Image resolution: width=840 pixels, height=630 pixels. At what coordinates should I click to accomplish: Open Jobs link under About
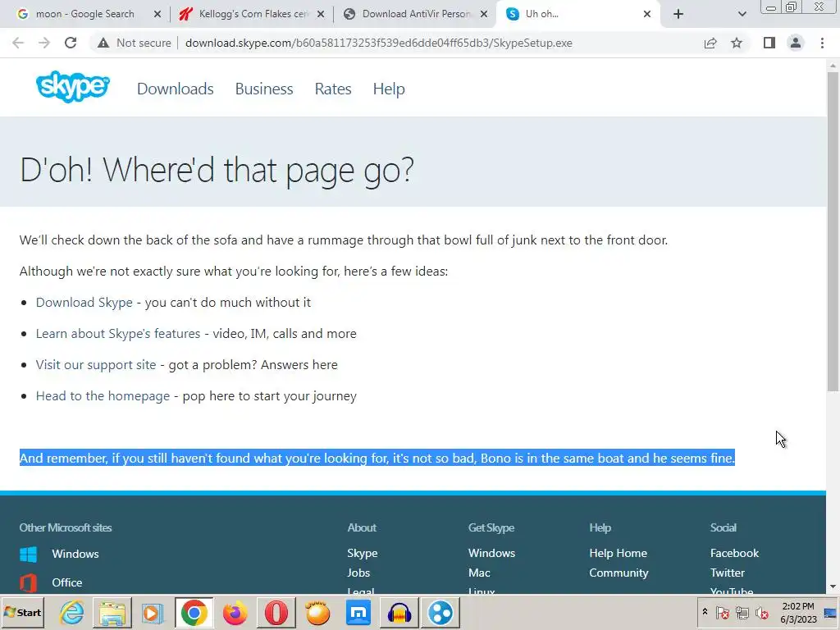click(358, 573)
